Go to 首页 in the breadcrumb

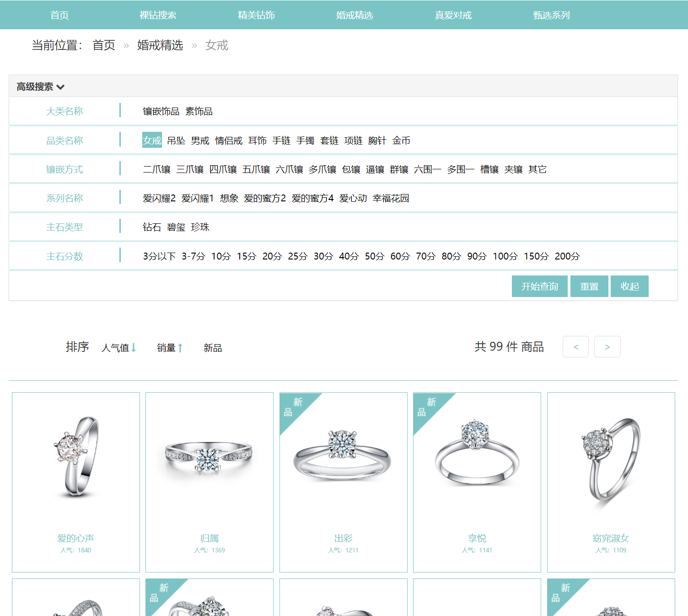(x=104, y=45)
